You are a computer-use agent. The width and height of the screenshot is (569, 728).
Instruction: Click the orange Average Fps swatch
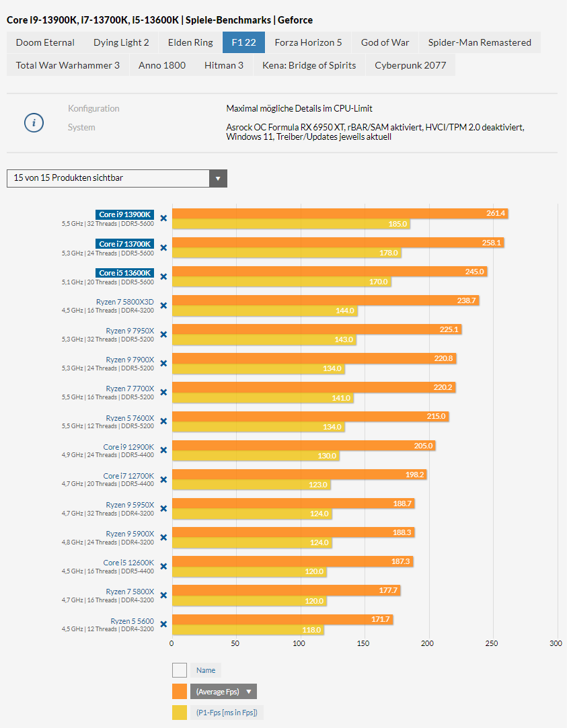(x=180, y=691)
